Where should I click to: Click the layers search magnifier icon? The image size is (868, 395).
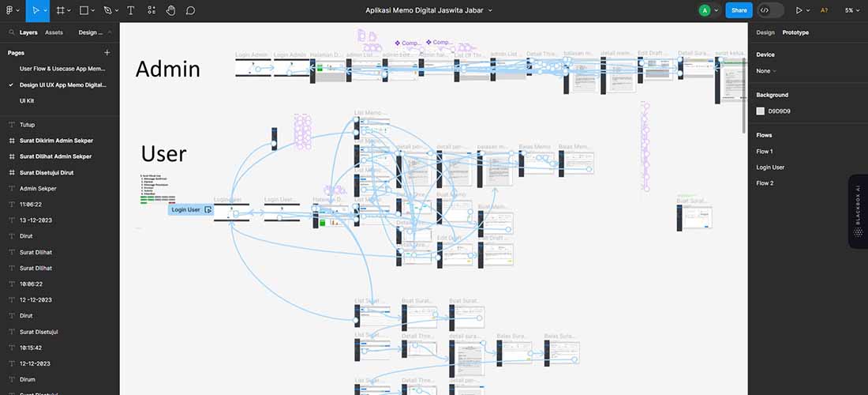pyautogui.click(x=12, y=32)
